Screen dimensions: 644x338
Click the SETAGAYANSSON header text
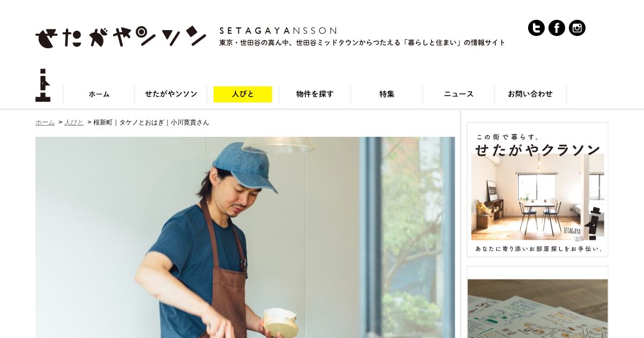click(278, 31)
